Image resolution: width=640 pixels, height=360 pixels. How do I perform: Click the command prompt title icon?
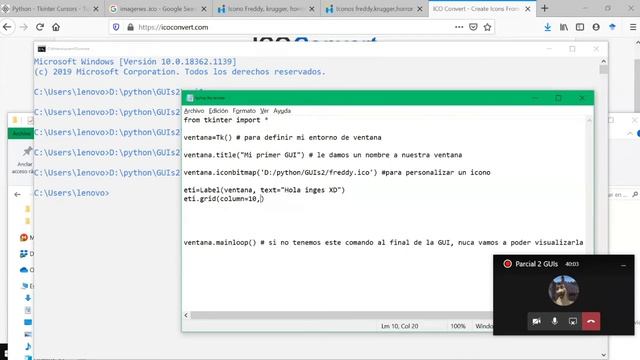tap(42, 49)
